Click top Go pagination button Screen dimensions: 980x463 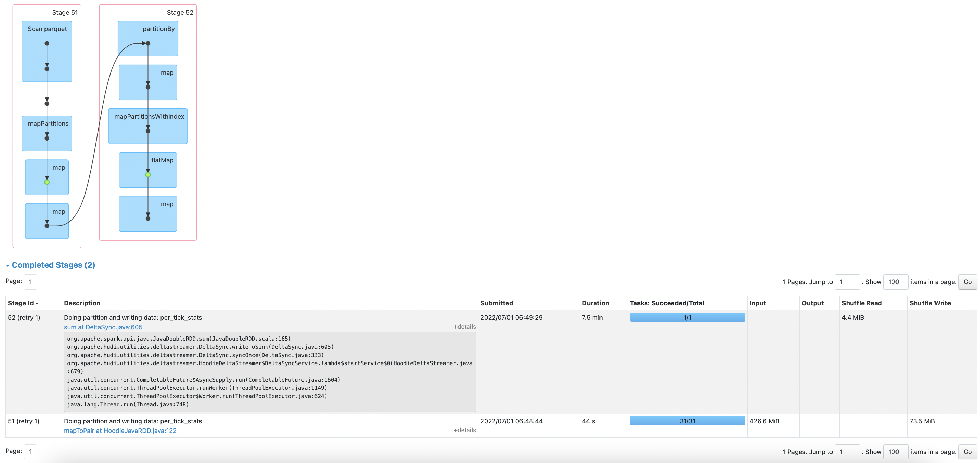967,282
